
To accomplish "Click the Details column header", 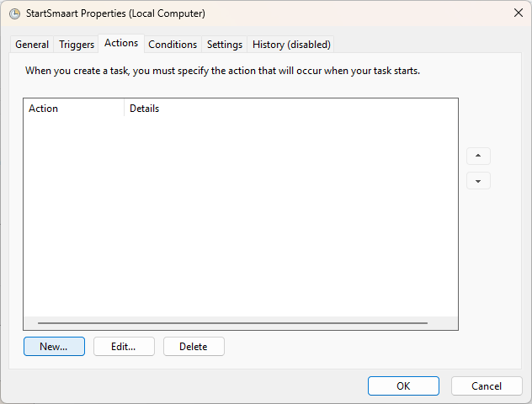I will coord(291,109).
